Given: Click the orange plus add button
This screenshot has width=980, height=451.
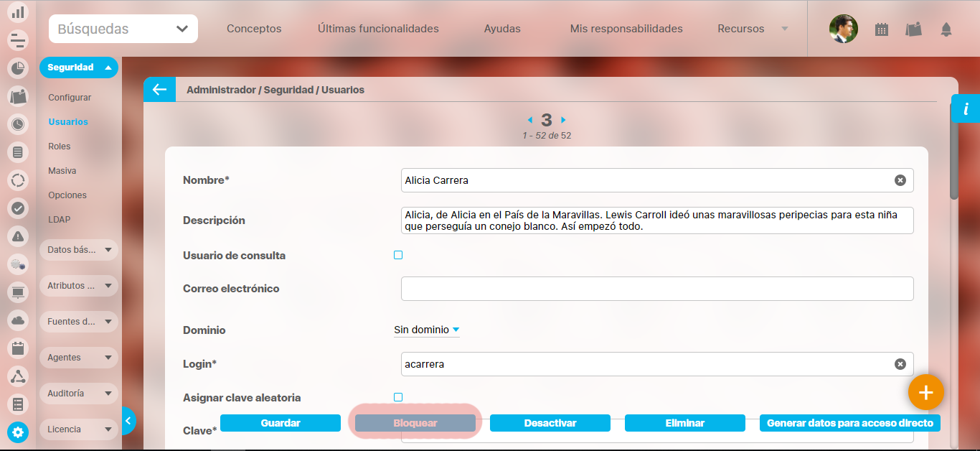Looking at the screenshot, I should point(925,392).
